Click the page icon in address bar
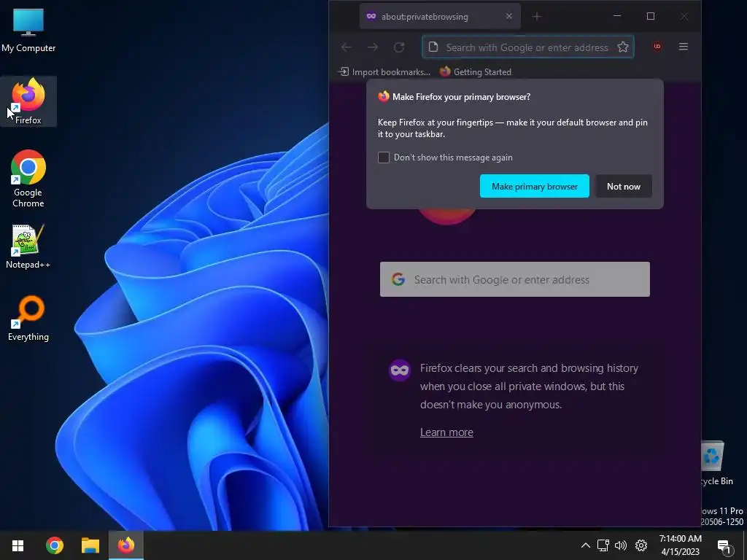Image resolution: width=747 pixels, height=560 pixels. 433,47
